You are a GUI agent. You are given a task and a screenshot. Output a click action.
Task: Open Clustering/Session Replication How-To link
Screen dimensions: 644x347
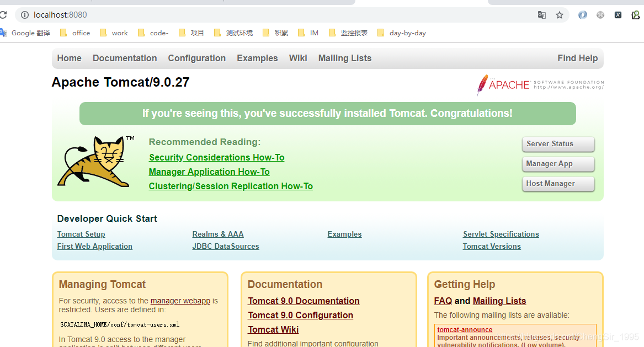(x=231, y=186)
